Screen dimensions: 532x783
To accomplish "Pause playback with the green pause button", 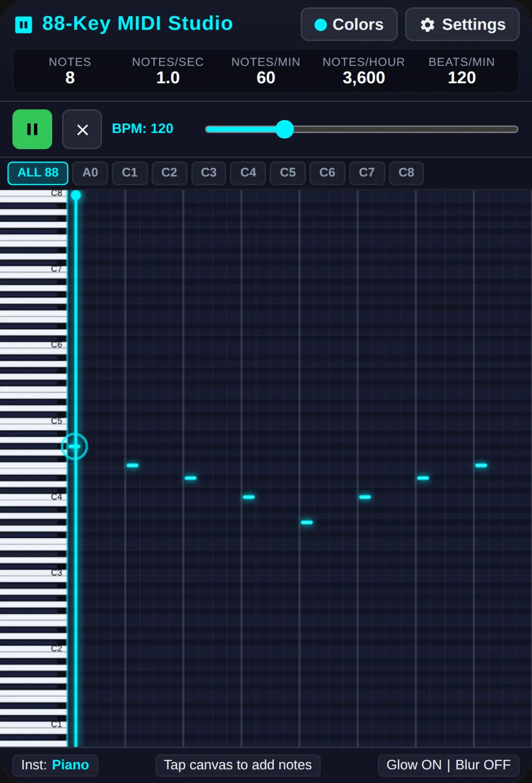I will pyautogui.click(x=32, y=129).
